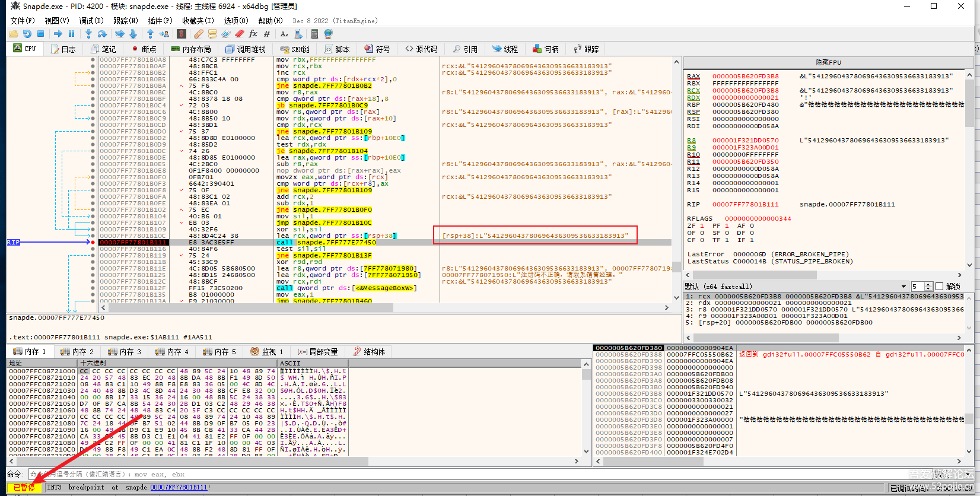Open the Scylla plugin icon
The height and width of the screenshot is (496, 980).
(x=182, y=34)
